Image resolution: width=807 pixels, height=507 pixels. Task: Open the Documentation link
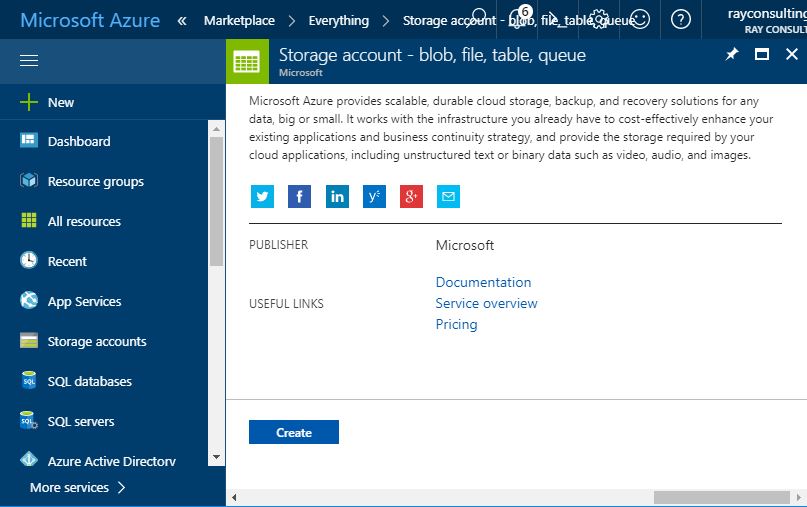[x=483, y=282]
